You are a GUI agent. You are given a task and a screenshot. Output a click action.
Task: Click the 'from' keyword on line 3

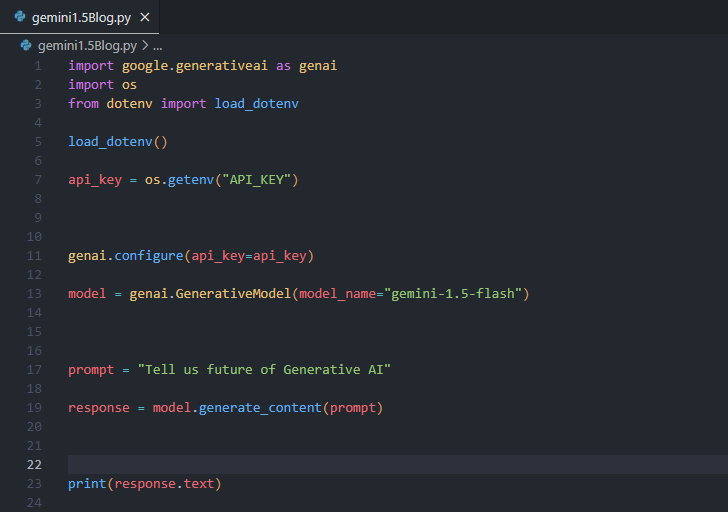point(84,104)
